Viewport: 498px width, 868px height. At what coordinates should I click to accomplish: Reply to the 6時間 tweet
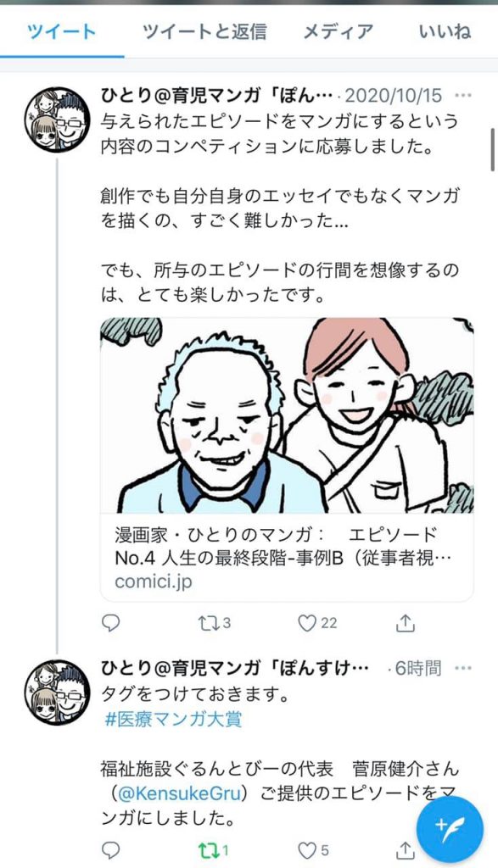[111, 849]
